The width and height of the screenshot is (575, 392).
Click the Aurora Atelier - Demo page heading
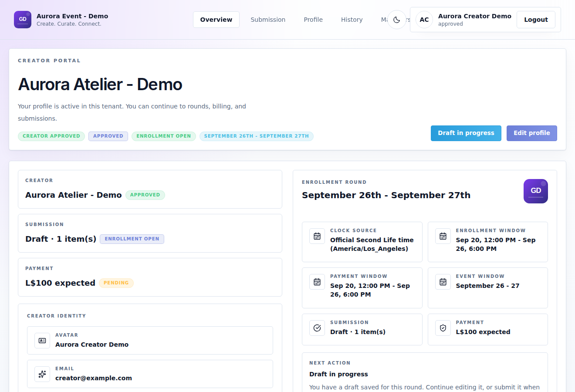pos(100,84)
